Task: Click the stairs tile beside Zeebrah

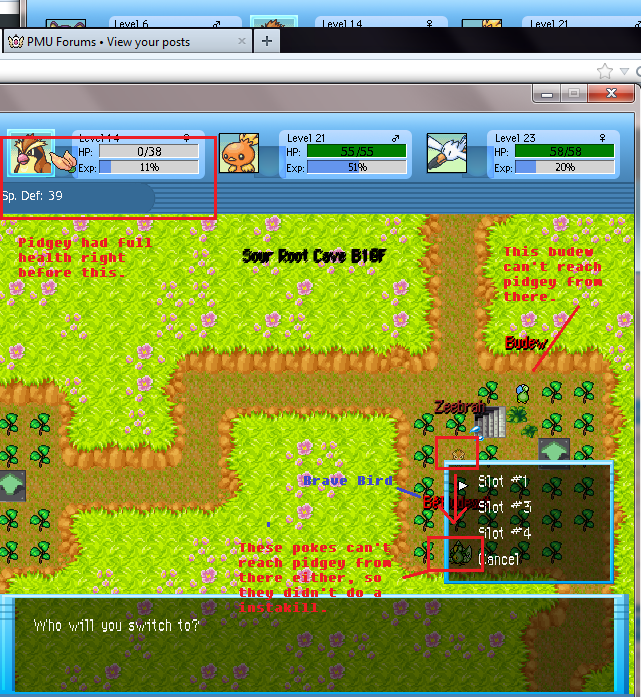Action: pyautogui.click(x=490, y=422)
